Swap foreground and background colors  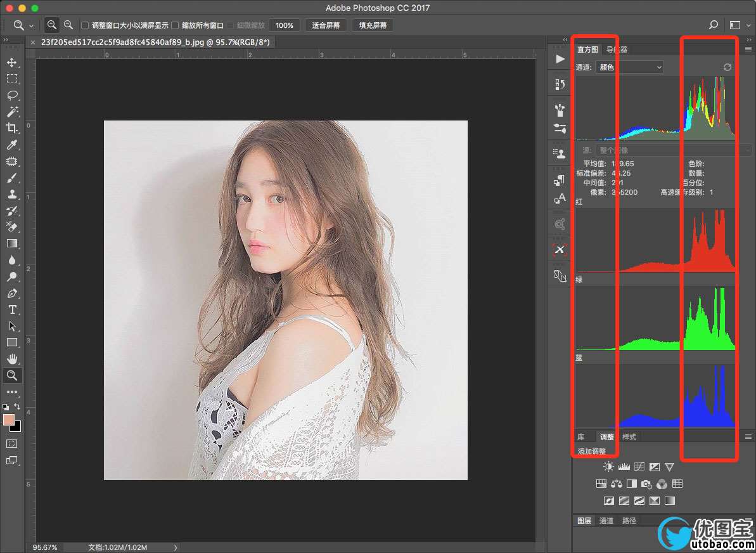click(x=17, y=407)
